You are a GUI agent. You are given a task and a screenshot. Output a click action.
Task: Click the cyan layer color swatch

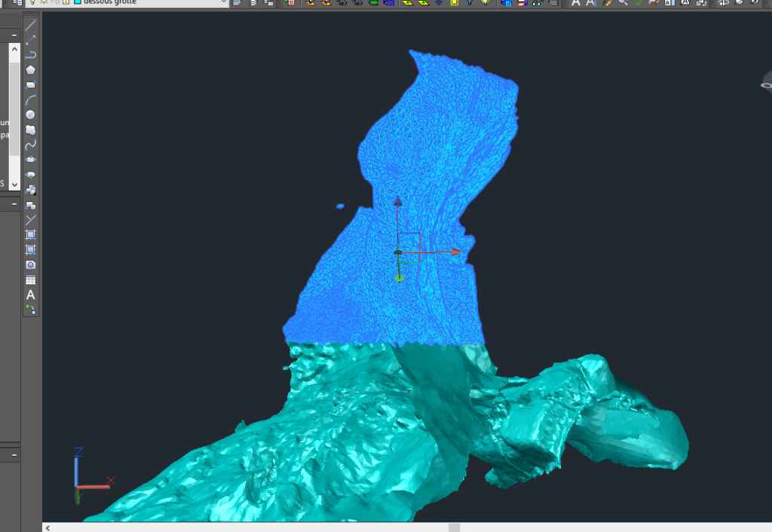click(77, 2)
